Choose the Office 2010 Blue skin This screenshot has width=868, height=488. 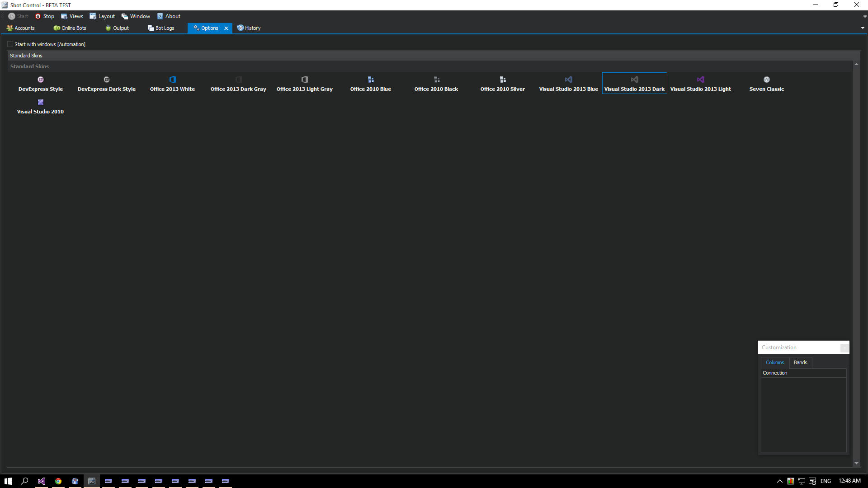click(370, 84)
